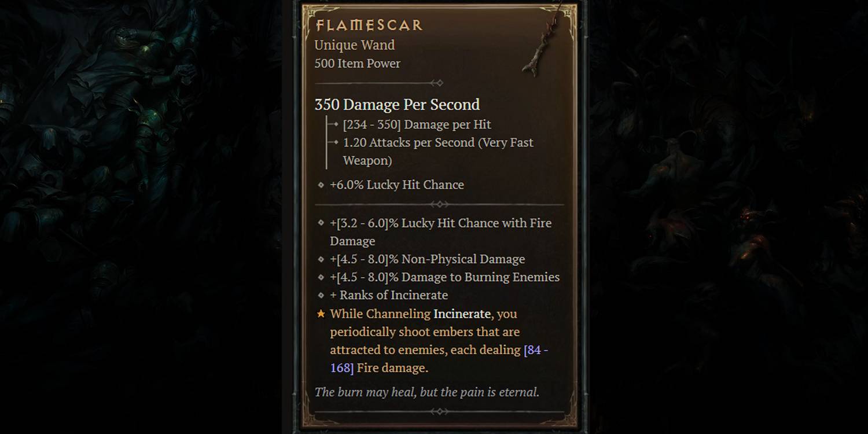Viewport: 868px width, 434px height.
Task: Click the orange star unique effect icon
Action: tap(321, 314)
